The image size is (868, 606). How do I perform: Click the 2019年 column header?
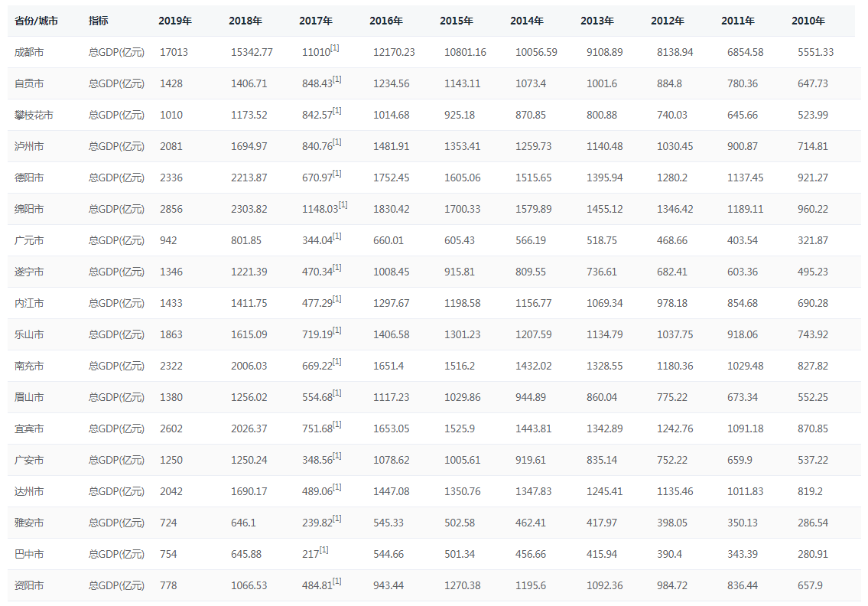point(175,21)
